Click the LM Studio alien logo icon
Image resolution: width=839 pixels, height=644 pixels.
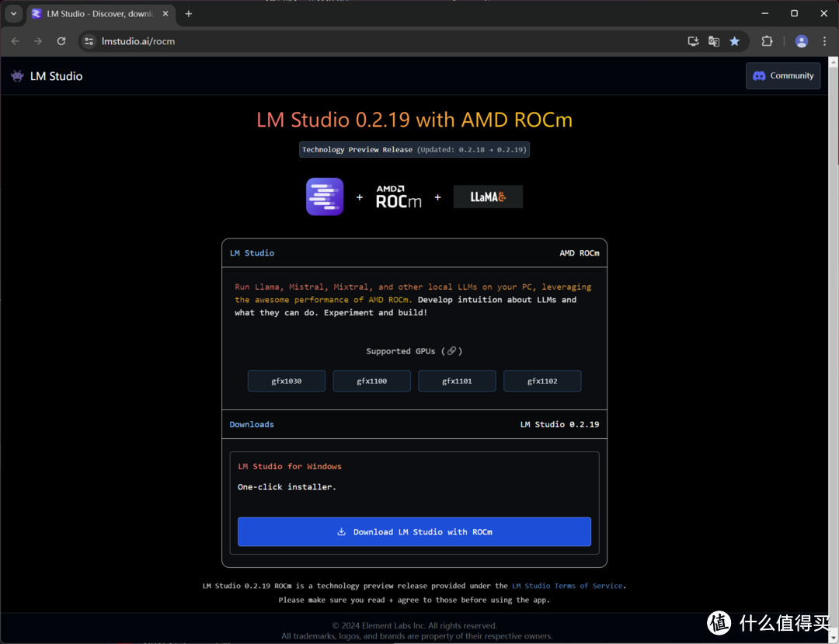(x=17, y=76)
